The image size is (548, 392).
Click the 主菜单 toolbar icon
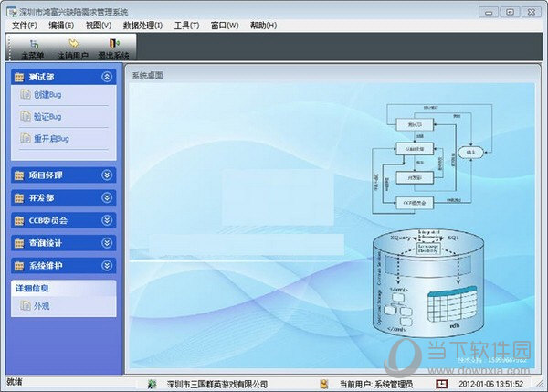pos(35,48)
